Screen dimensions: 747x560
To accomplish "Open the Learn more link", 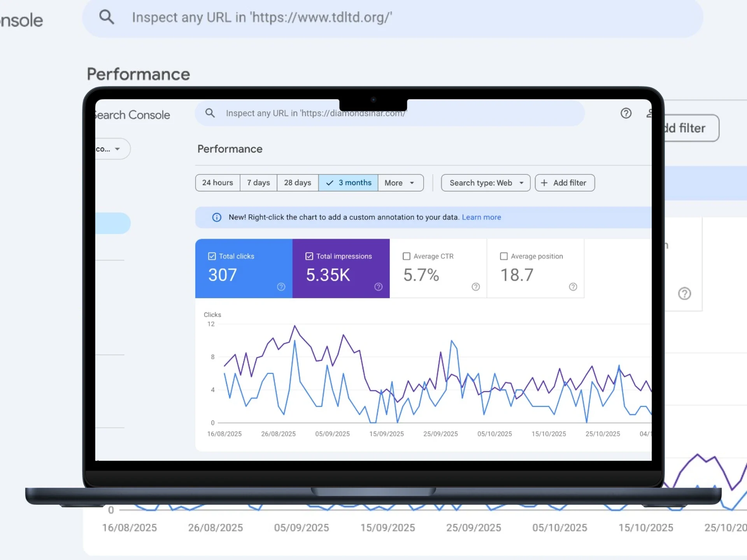I will tap(481, 217).
